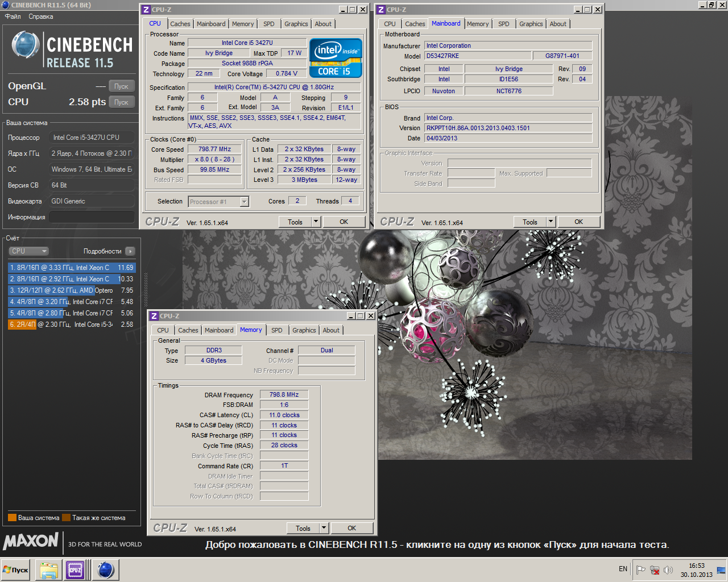Image resolution: width=728 pixels, height=582 pixels.
Task: Click the CPU-Z taskbar icon
Action: tap(75, 569)
